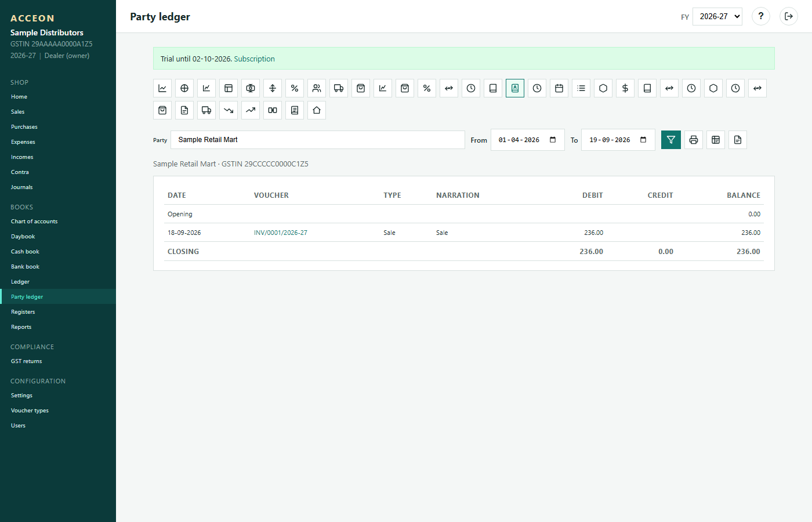Click the dollar sign shortcut icon
The image size is (812, 522).
click(625, 88)
